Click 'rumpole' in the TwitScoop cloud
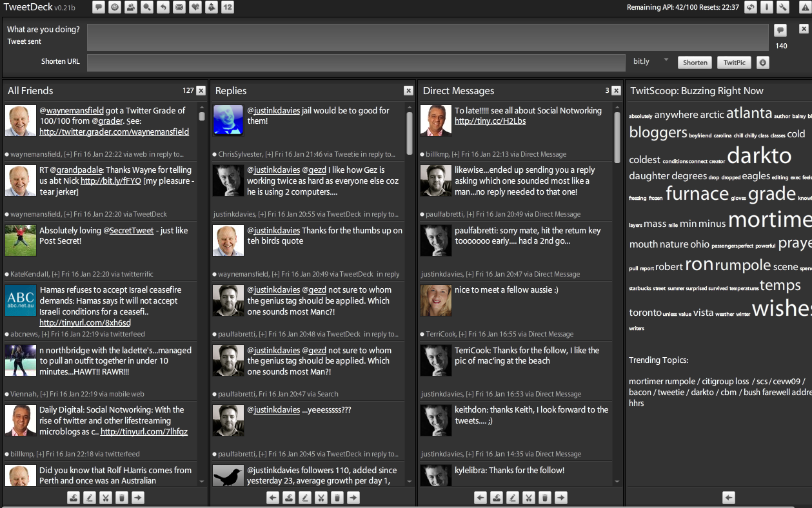This screenshot has width=812, height=508. (743, 266)
